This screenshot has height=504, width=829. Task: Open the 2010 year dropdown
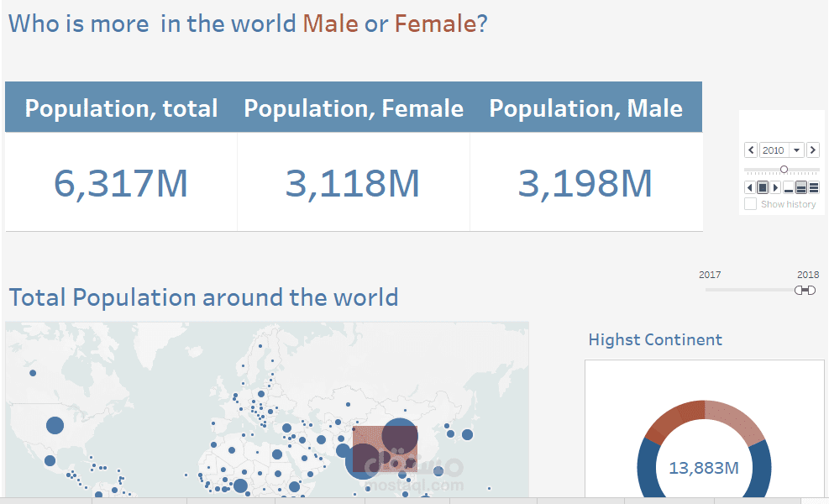[x=796, y=150]
